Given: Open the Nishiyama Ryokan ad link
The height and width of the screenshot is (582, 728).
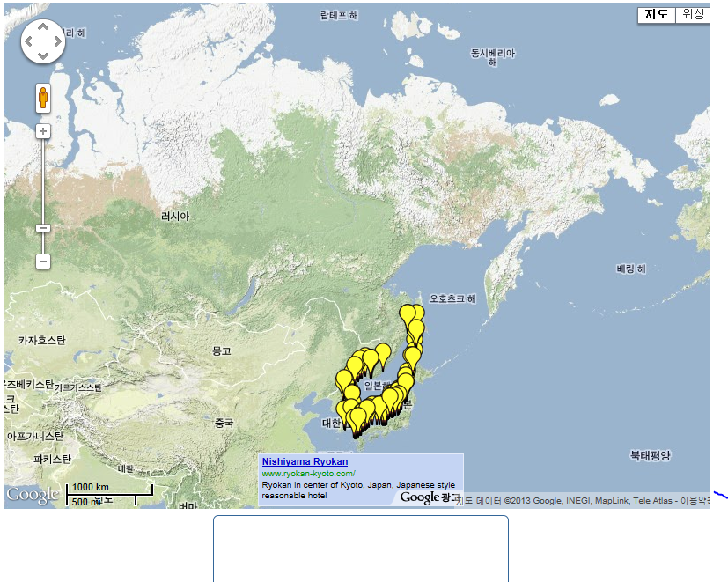Looking at the screenshot, I should (x=305, y=461).
